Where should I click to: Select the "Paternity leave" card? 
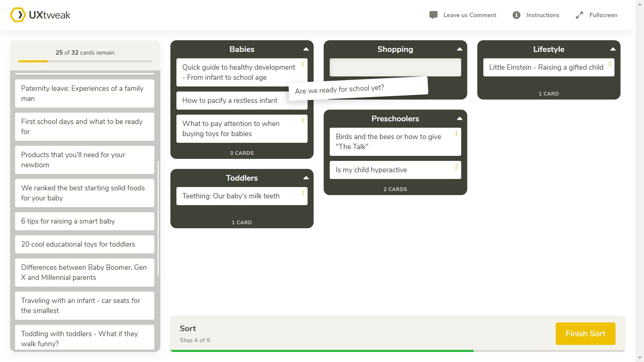pos(84,93)
